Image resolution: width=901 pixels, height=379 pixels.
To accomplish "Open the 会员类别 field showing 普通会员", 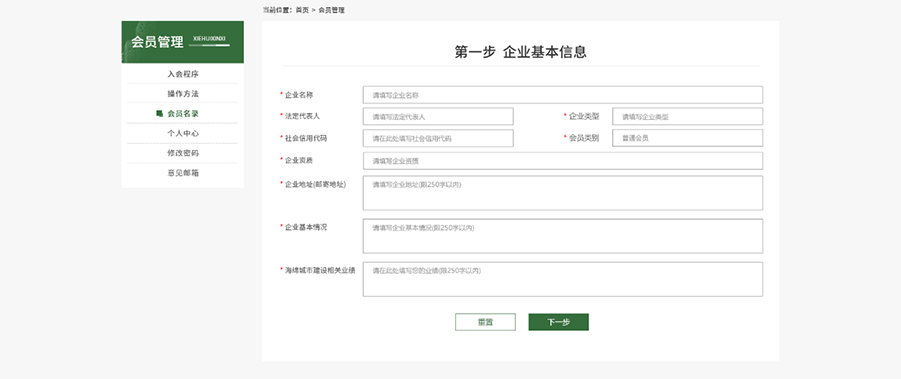I will click(x=687, y=138).
